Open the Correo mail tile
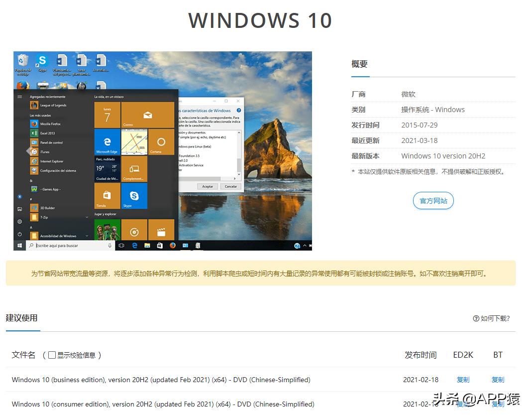Screen dimensions: 532x418 147,115
